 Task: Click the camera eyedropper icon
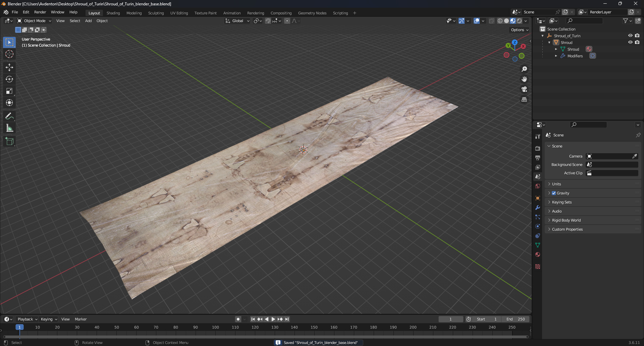635,156
